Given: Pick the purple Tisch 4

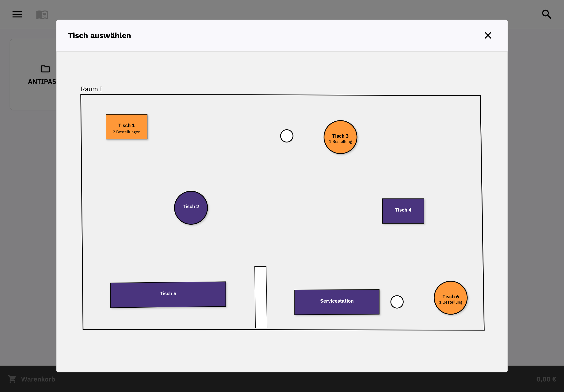Looking at the screenshot, I should [403, 211].
